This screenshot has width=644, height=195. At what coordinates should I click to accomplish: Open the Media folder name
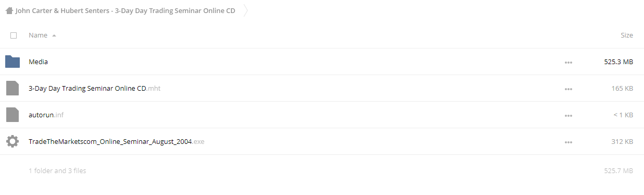(38, 62)
